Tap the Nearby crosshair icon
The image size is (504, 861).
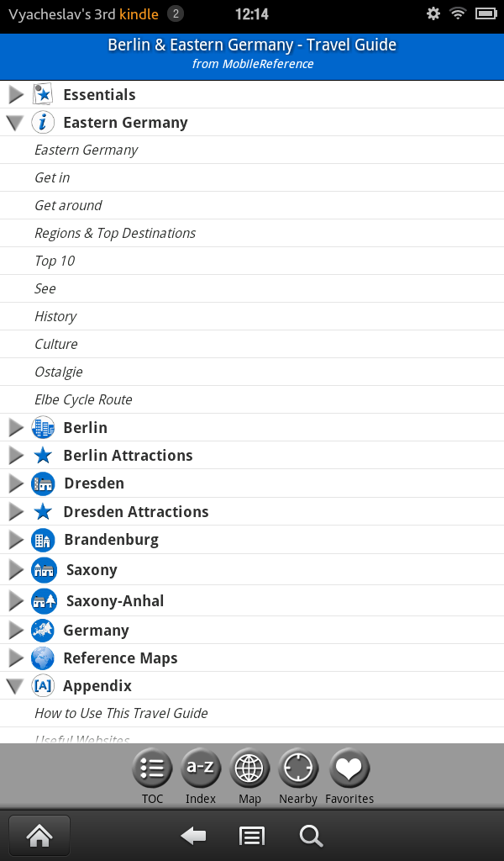[298, 769]
